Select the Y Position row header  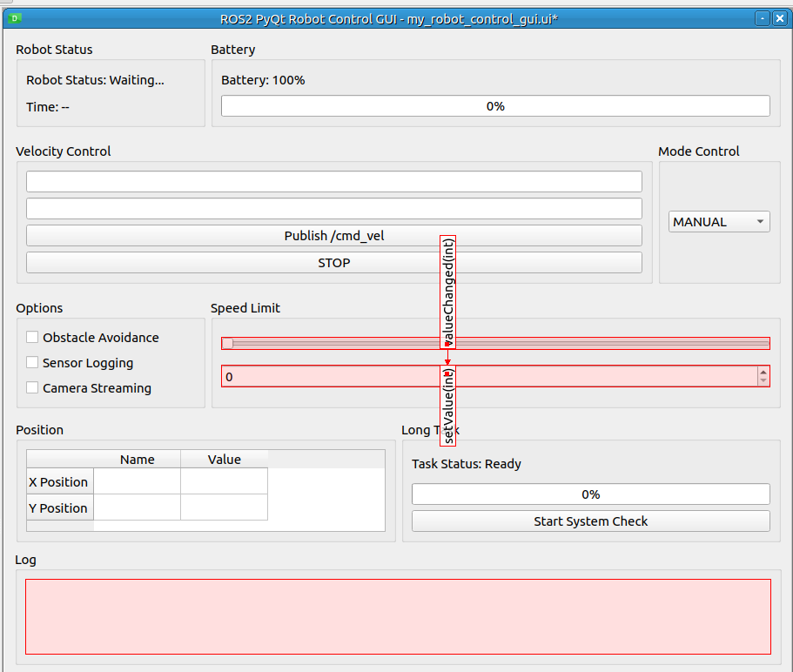tap(60, 507)
